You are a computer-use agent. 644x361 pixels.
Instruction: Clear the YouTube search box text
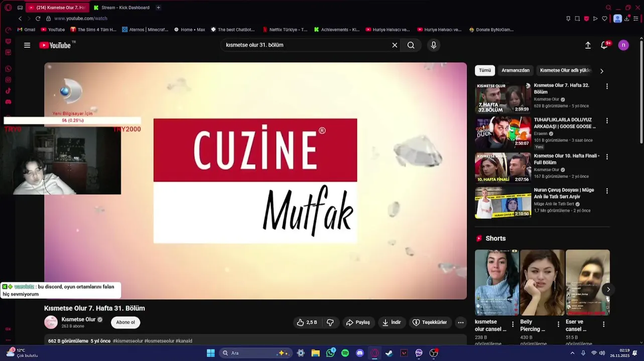click(395, 45)
